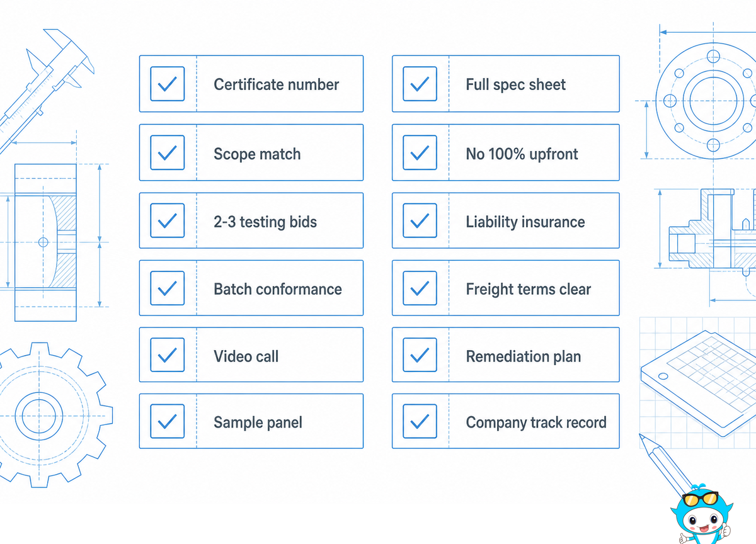Uncheck the Sample panel checkbox

click(168, 421)
